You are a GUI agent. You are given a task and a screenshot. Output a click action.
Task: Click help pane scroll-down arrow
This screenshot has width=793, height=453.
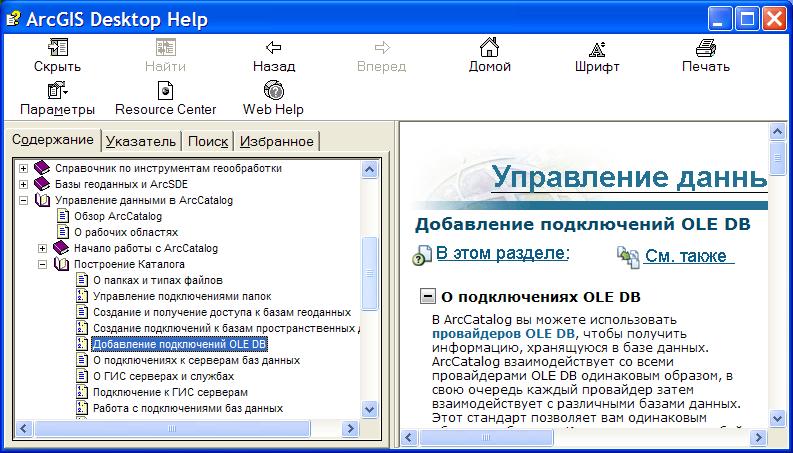click(x=777, y=418)
